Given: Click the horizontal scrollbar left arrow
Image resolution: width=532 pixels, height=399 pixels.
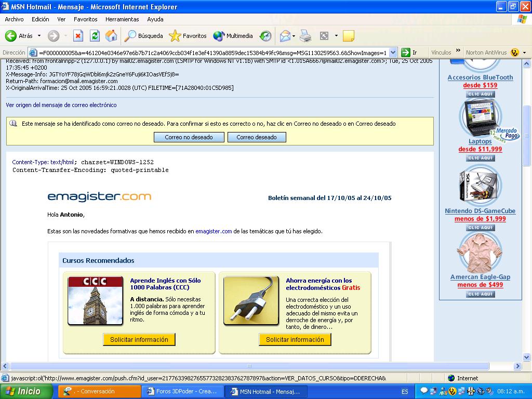Looking at the screenshot, I should [x=5, y=366].
